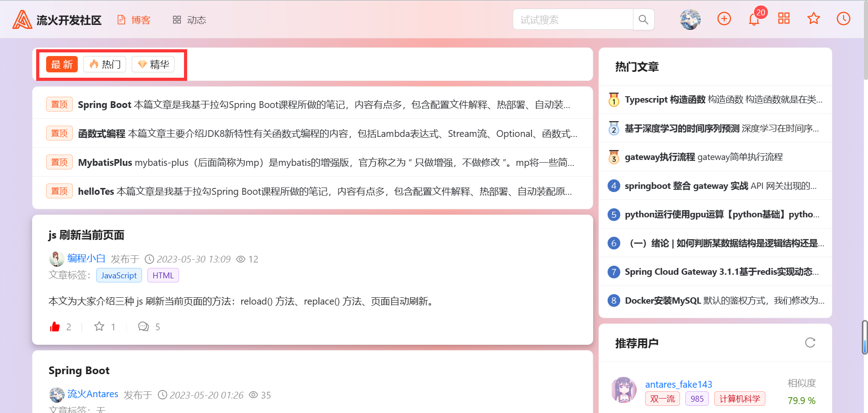This screenshot has height=413, width=868.
Task: Open the js 刷新当前页面 post title
Action: [x=86, y=235]
